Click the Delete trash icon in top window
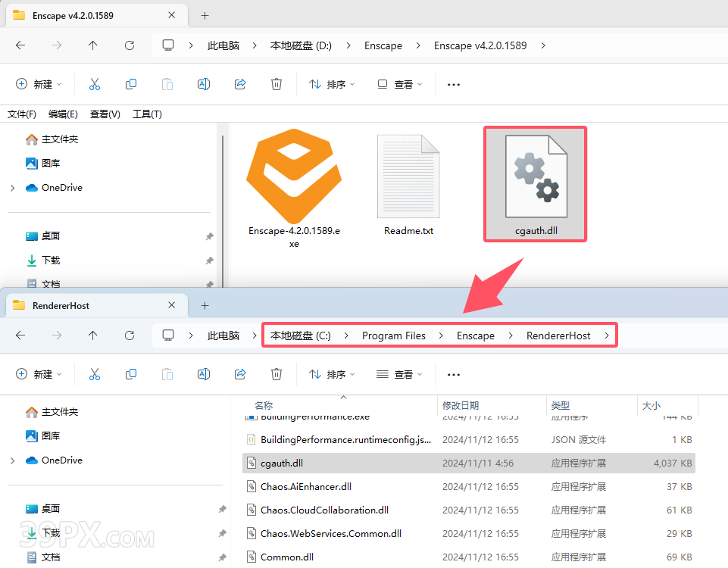 277,84
